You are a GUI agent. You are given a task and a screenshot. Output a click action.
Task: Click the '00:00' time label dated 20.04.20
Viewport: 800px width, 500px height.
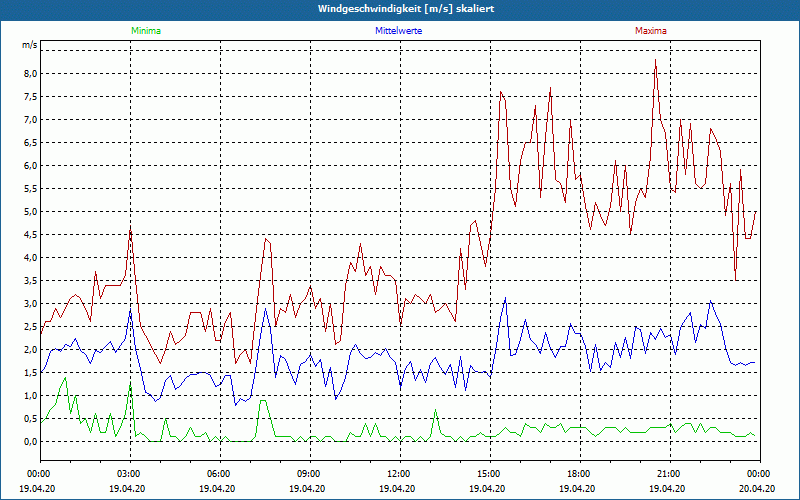pyautogui.click(x=758, y=474)
